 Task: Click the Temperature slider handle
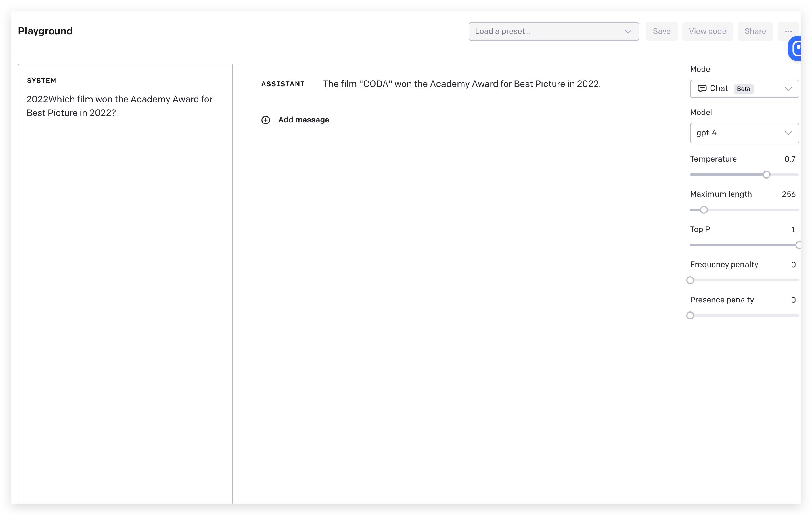[x=767, y=175]
